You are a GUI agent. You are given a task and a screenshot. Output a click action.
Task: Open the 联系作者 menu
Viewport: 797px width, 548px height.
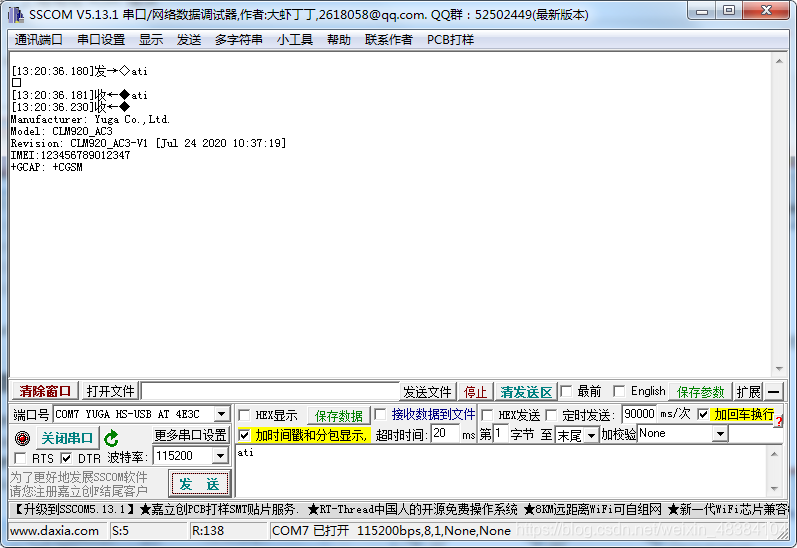point(388,40)
